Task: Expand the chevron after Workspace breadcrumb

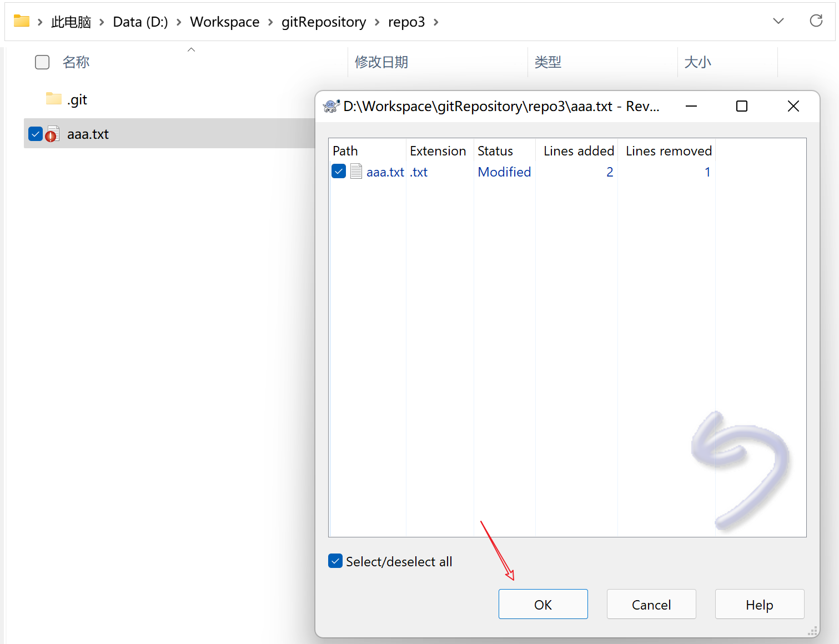Action: pyautogui.click(x=270, y=22)
